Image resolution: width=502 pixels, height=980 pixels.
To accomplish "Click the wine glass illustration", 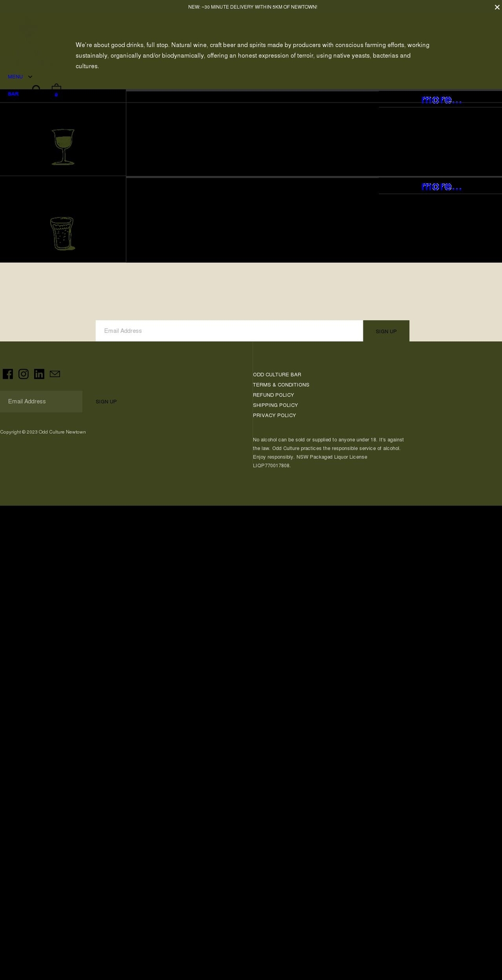I will (63, 147).
